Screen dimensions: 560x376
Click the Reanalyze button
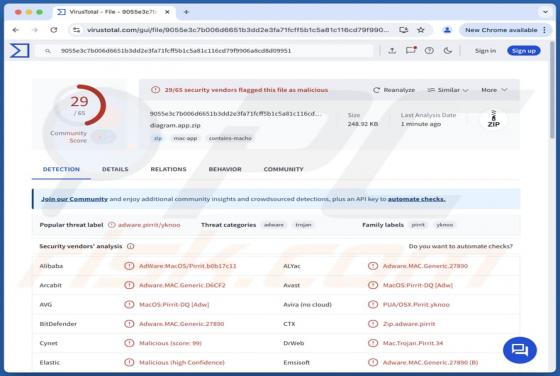click(x=394, y=90)
